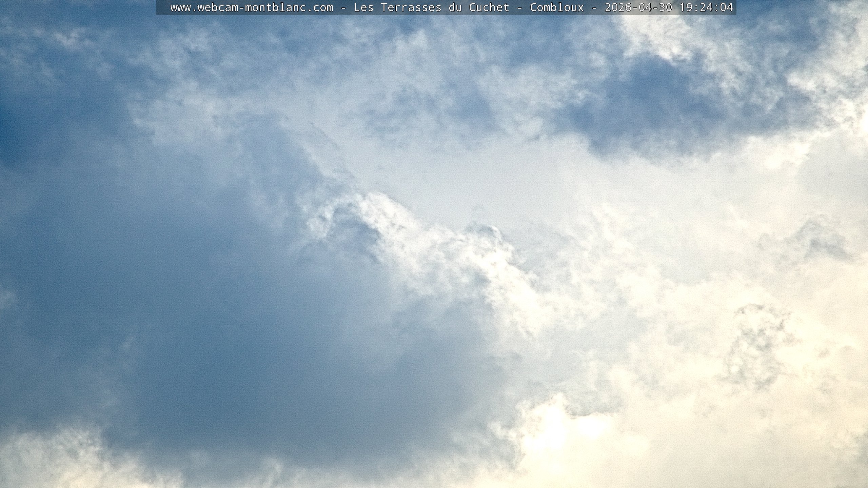This screenshot has height=488, width=868.
Task: Click the 19:24:04 time stamp
Action: pyautogui.click(x=706, y=7)
